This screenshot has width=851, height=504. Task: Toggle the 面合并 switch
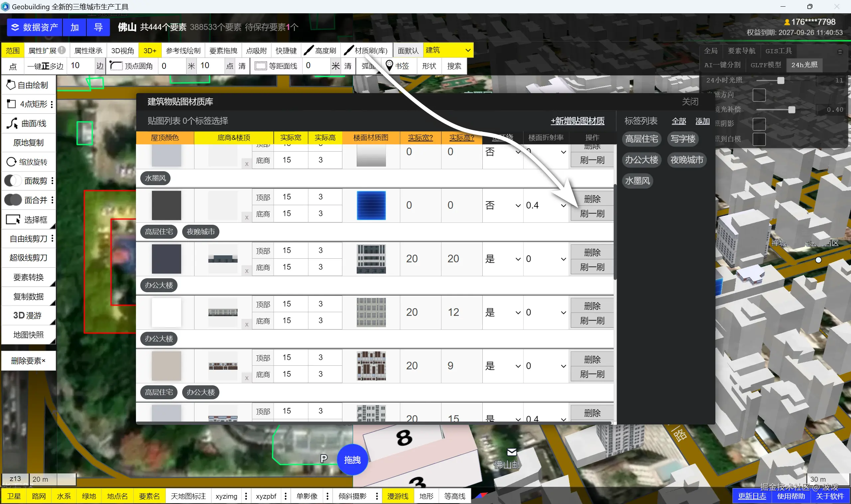click(x=13, y=200)
